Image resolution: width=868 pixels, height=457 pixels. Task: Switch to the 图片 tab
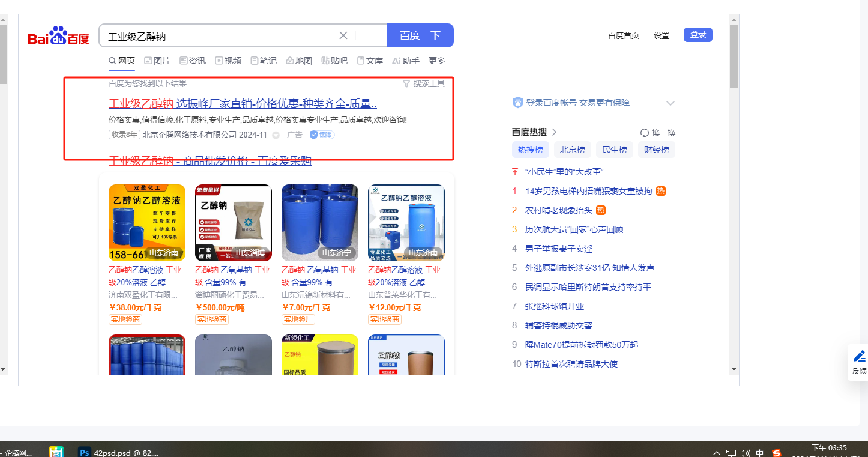157,61
